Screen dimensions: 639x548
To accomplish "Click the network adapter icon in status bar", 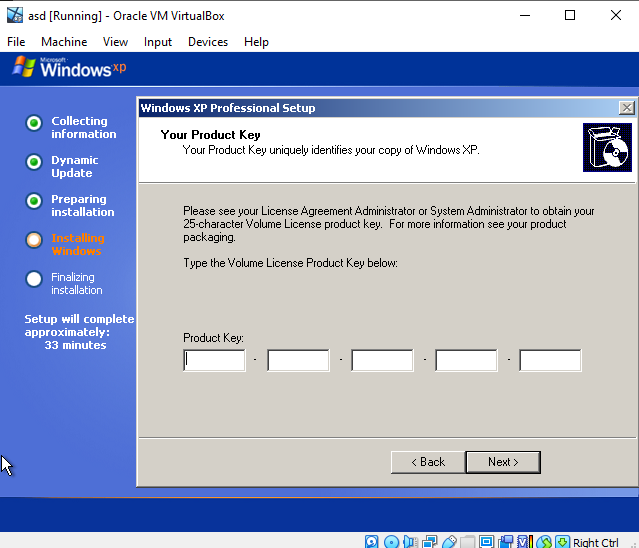I will (429, 541).
